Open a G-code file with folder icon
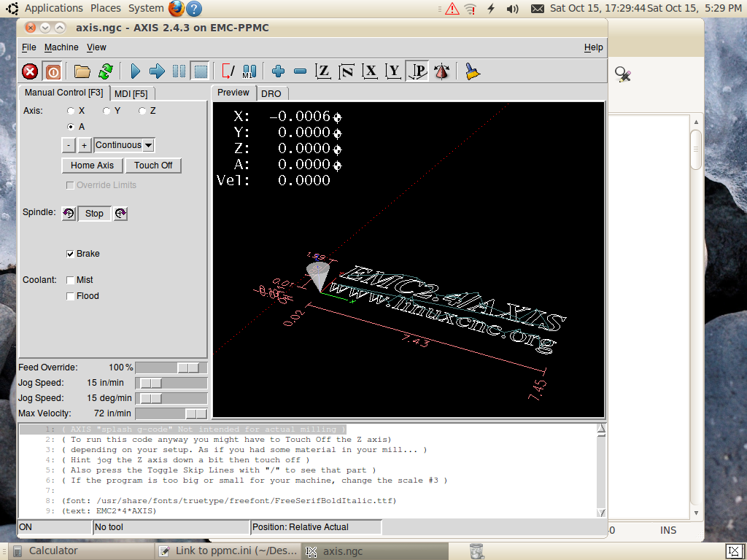This screenshot has height=560, width=747. [82, 72]
